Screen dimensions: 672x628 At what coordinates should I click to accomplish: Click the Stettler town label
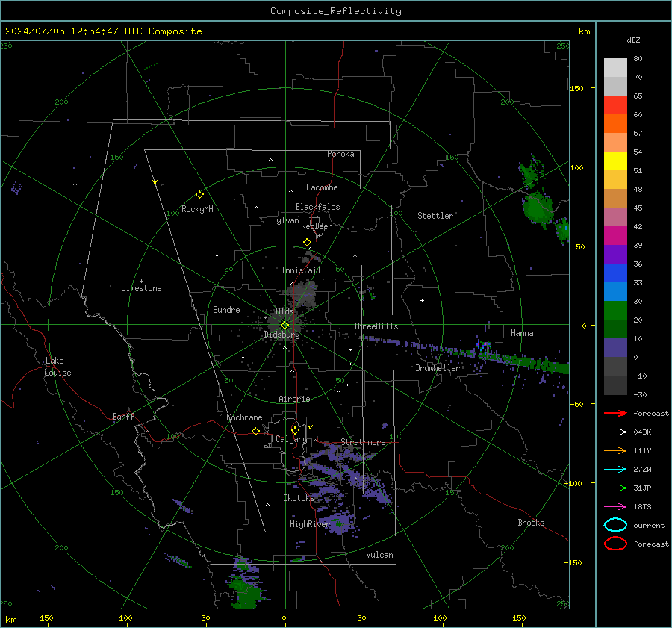[435, 216]
